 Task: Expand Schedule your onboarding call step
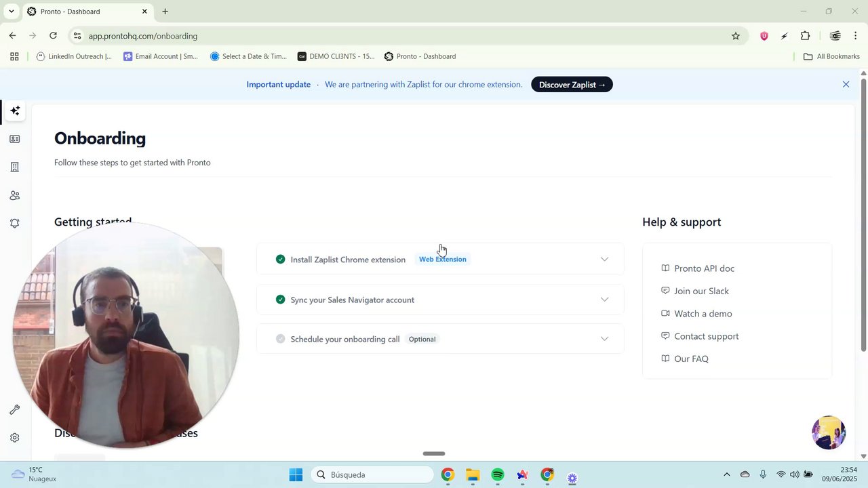(440, 339)
